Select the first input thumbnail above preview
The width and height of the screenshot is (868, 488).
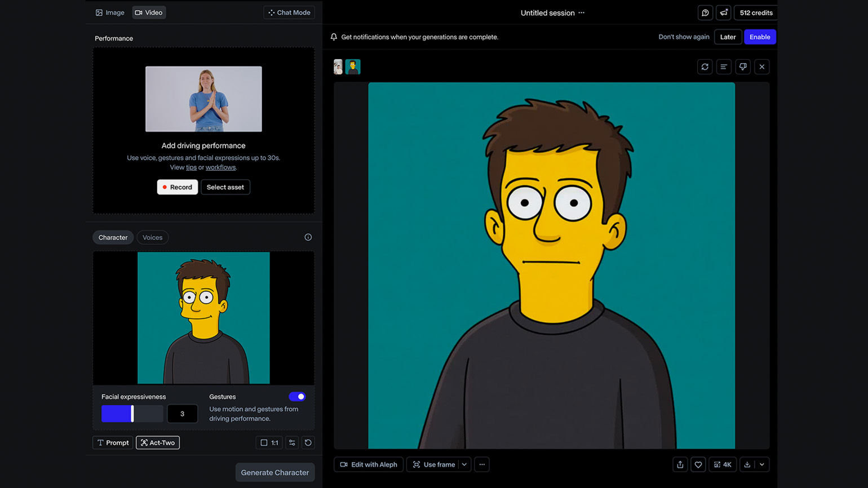click(x=338, y=67)
